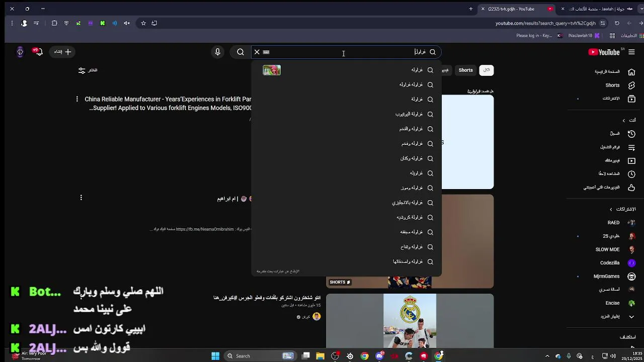The height and width of the screenshot is (362, 644).
Task: Click the search magnifier button beside the search box
Action: pos(240,52)
